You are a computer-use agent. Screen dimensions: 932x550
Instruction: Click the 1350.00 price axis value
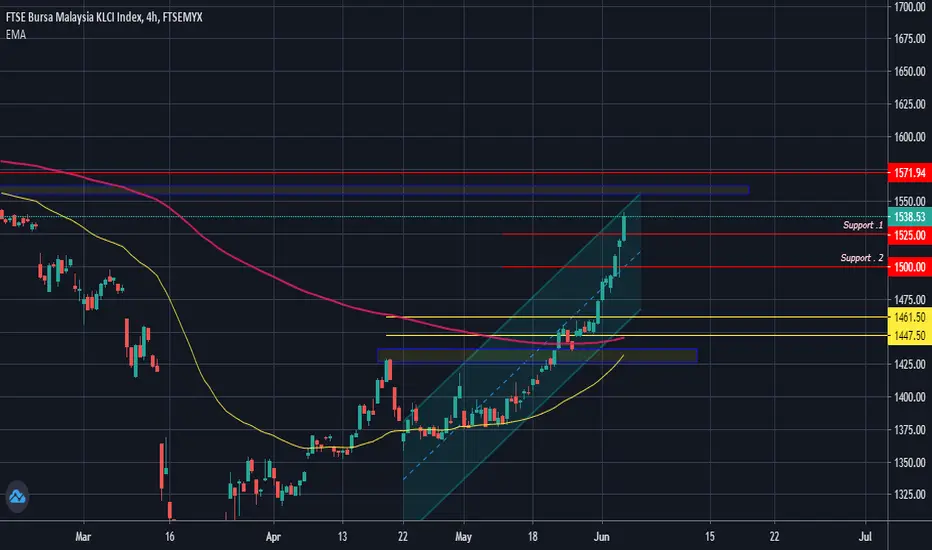click(x=910, y=462)
